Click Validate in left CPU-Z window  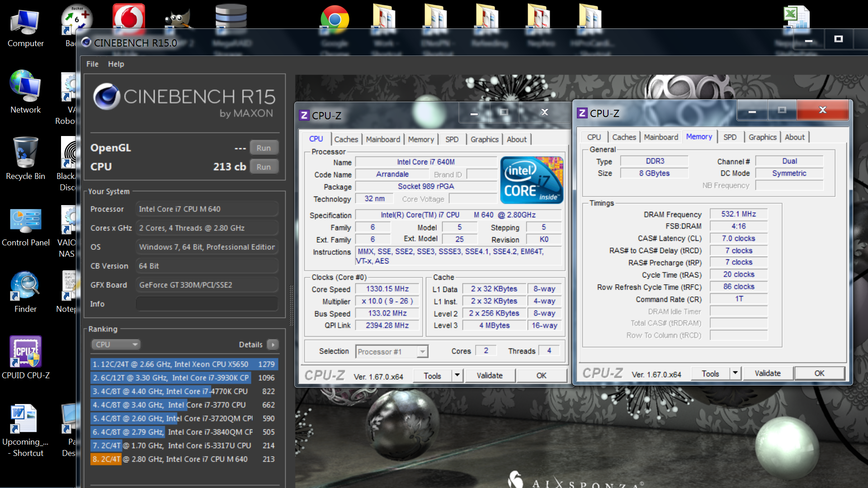(x=490, y=375)
